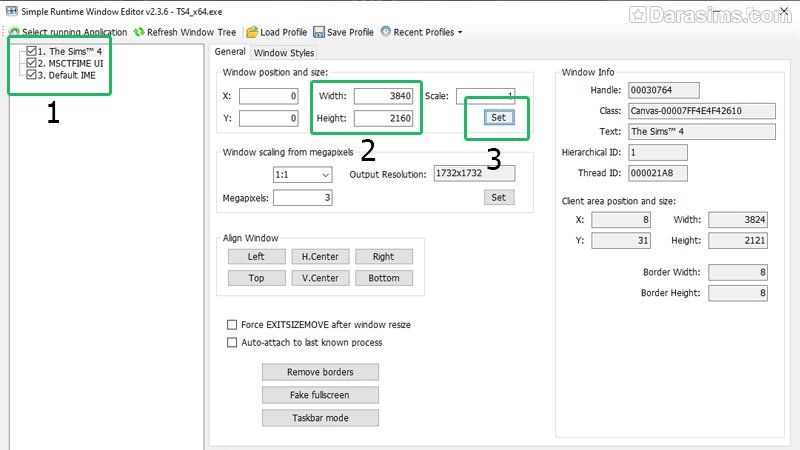This screenshot has width=800, height=450.
Task: Click the V.Center align button
Action: point(320,278)
